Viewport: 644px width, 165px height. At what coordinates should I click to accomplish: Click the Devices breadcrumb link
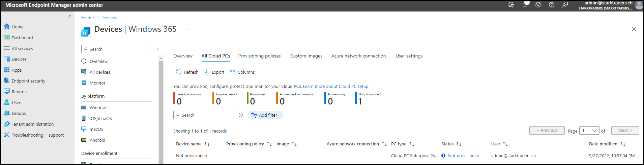tap(109, 18)
